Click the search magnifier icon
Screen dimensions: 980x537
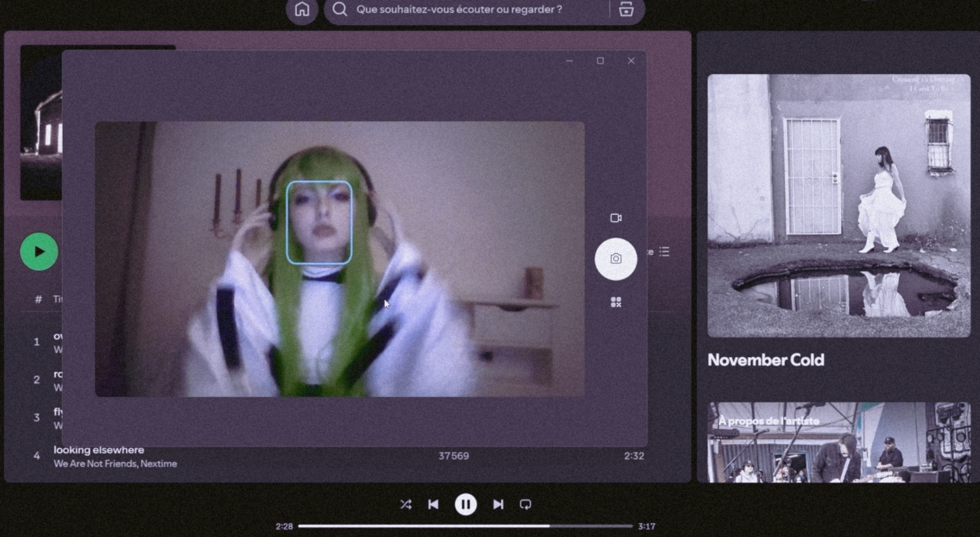[340, 9]
